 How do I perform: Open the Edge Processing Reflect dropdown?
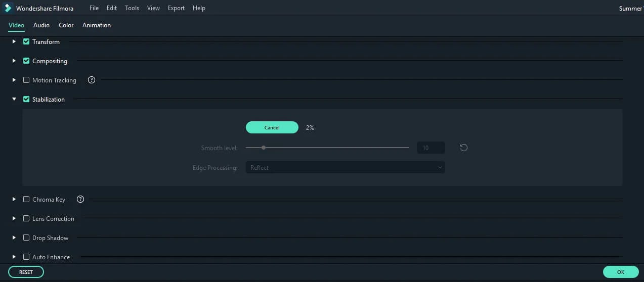[x=346, y=167]
